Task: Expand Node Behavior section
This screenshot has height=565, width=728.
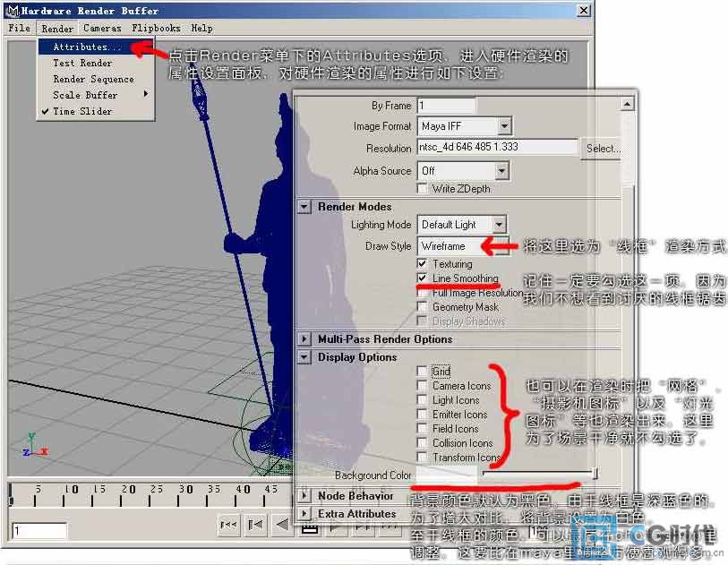Action: (304, 495)
